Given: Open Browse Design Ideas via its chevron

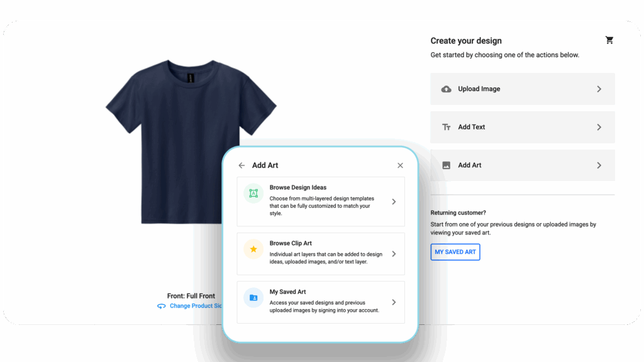Looking at the screenshot, I should click(x=394, y=202).
